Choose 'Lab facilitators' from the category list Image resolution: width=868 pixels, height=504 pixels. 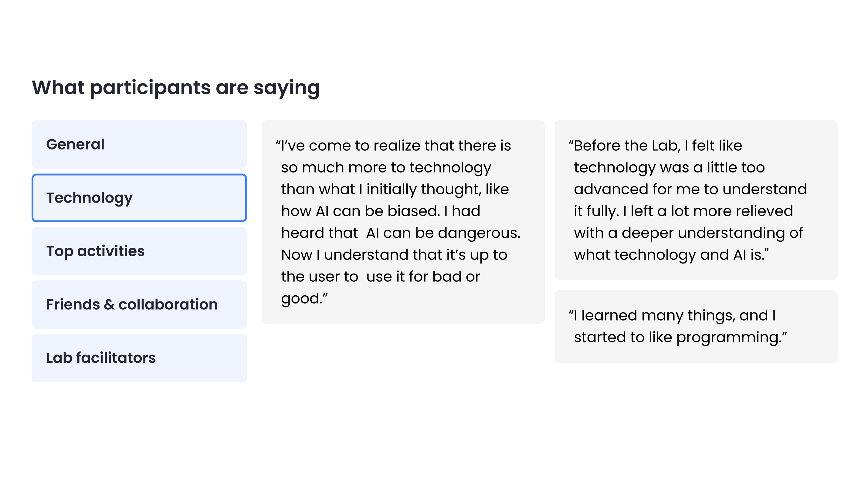click(x=139, y=358)
